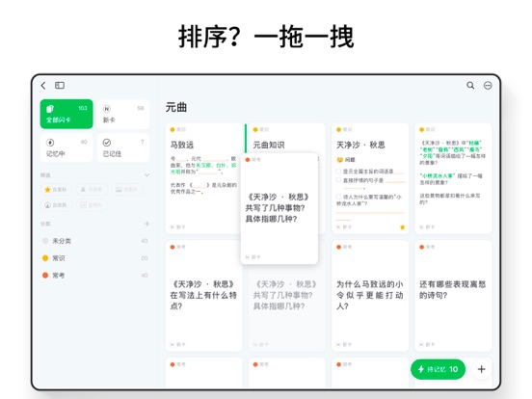Image resolution: width=532 pixels, height=399 pixels.
Task: Click the star on the 天净沙 · 秋思 card
Action: (x=403, y=227)
